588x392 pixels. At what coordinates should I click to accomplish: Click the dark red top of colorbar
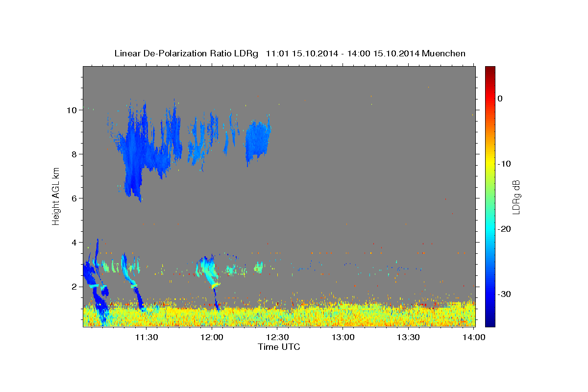click(490, 70)
